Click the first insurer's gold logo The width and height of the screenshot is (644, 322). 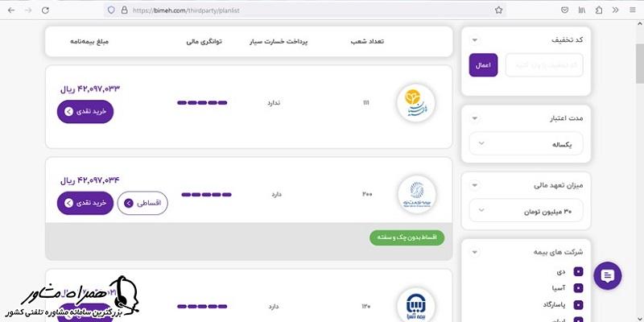tap(415, 103)
